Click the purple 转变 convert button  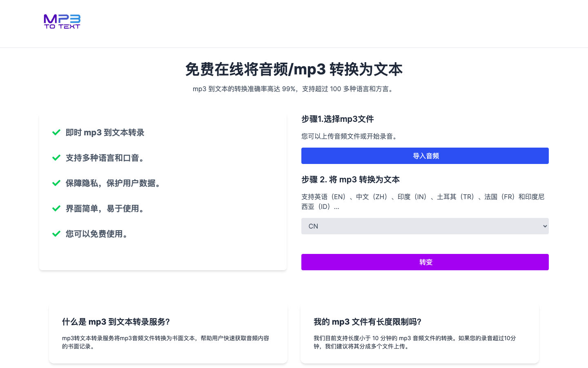[x=425, y=262]
